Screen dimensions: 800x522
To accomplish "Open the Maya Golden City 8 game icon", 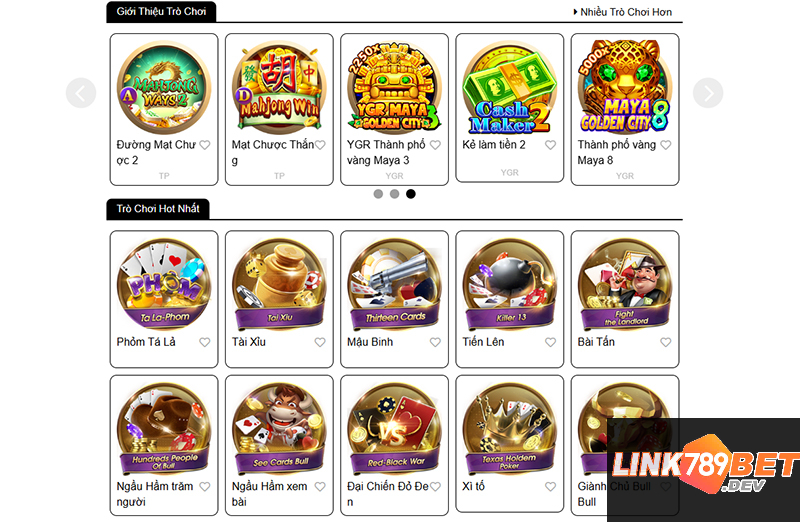I will click(625, 87).
